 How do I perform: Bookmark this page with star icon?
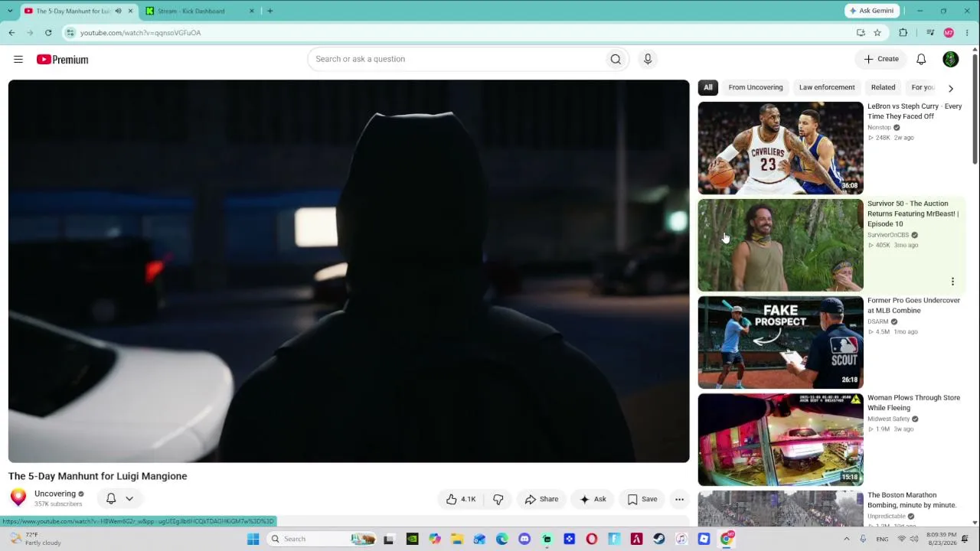pyautogui.click(x=877, y=33)
